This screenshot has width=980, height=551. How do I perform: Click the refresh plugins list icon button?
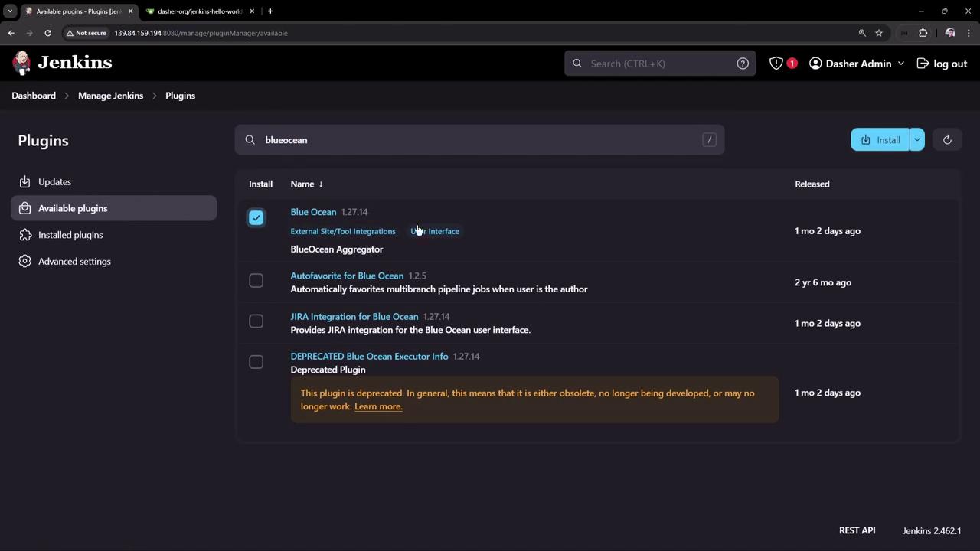pos(947,140)
